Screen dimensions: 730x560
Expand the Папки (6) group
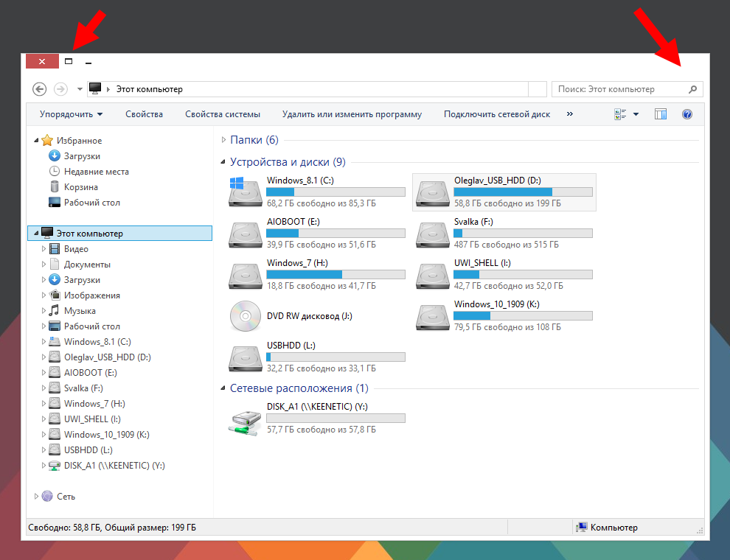click(223, 139)
